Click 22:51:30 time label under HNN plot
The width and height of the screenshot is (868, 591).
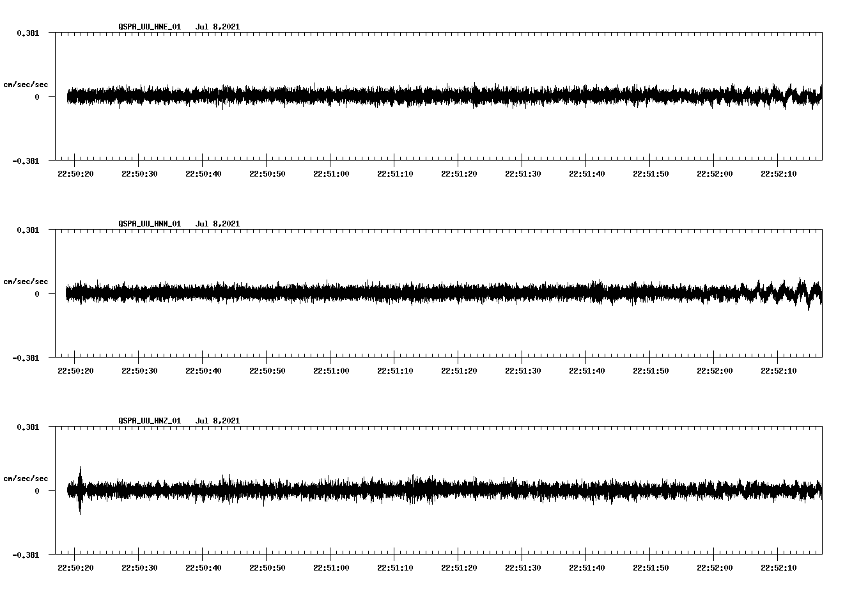pos(523,371)
